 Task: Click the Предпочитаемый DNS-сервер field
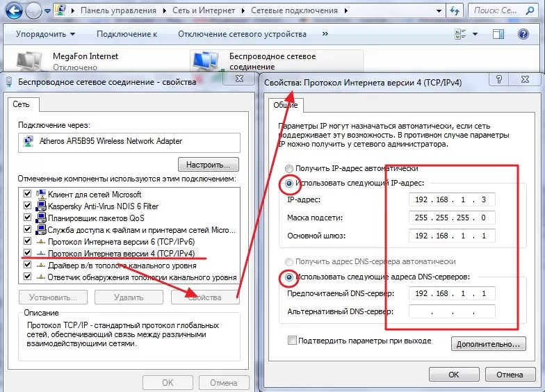tap(452, 293)
